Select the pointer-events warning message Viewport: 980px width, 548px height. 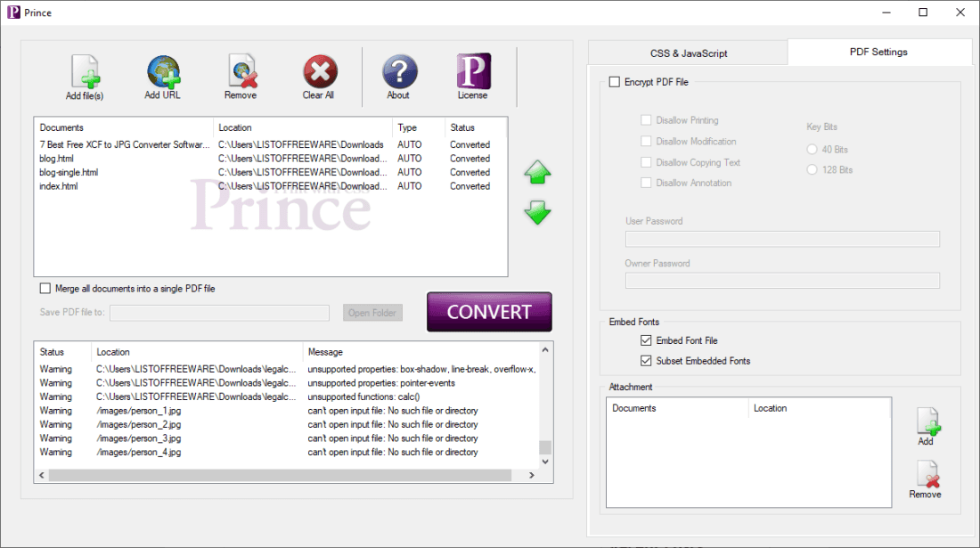[381, 383]
